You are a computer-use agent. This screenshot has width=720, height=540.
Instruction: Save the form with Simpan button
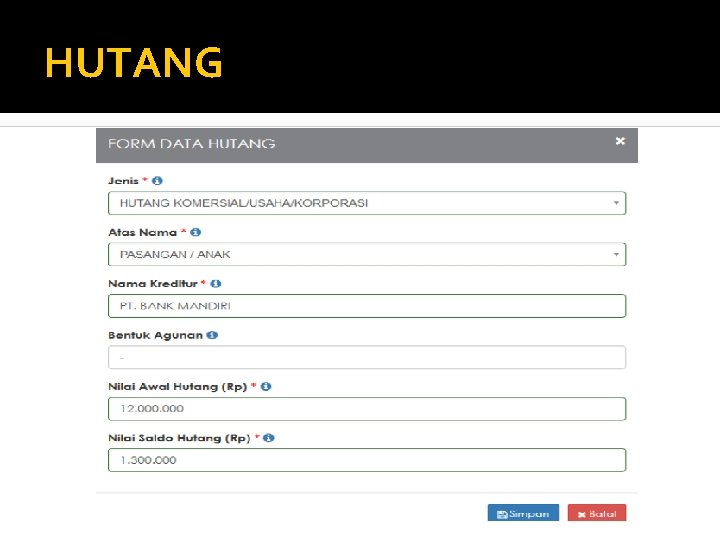pos(523,513)
